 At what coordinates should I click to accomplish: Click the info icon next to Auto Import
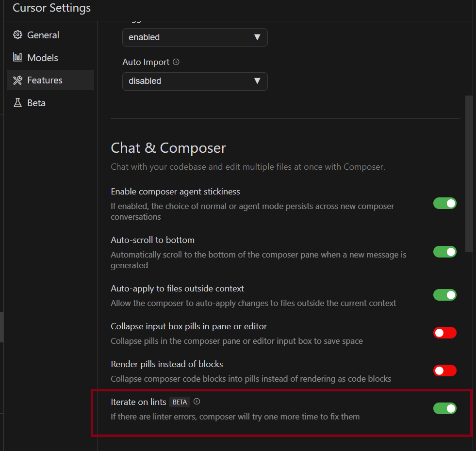pos(176,62)
